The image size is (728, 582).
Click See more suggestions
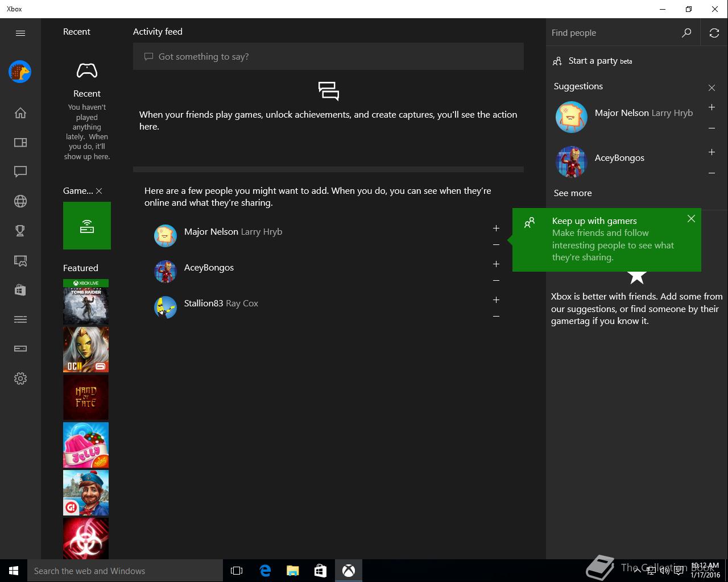click(x=573, y=193)
